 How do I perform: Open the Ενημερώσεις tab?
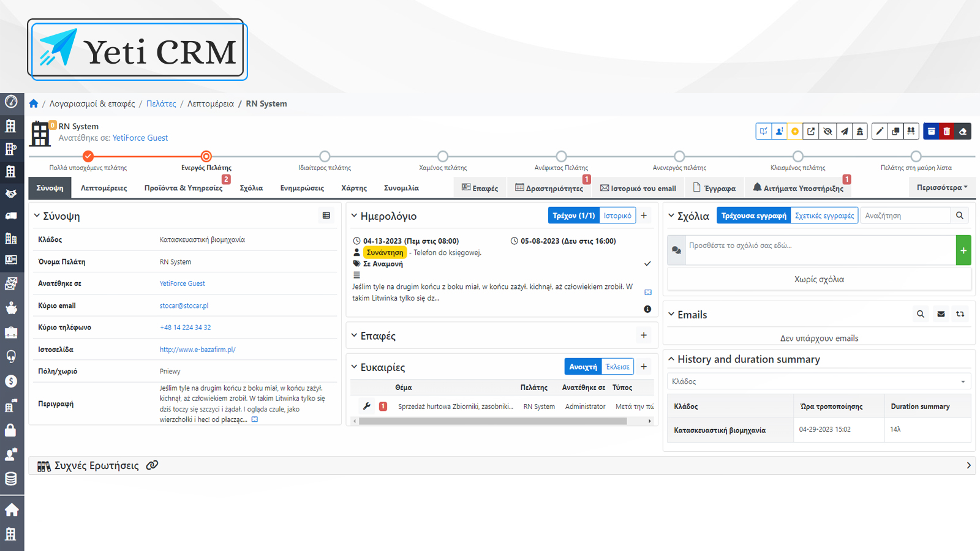(302, 188)
